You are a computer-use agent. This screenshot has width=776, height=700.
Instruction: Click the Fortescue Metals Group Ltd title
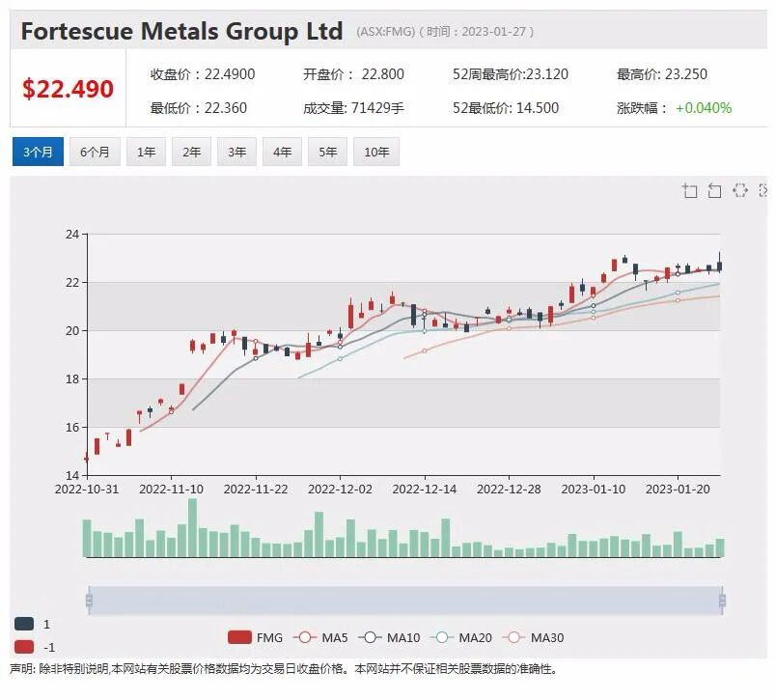181,31
